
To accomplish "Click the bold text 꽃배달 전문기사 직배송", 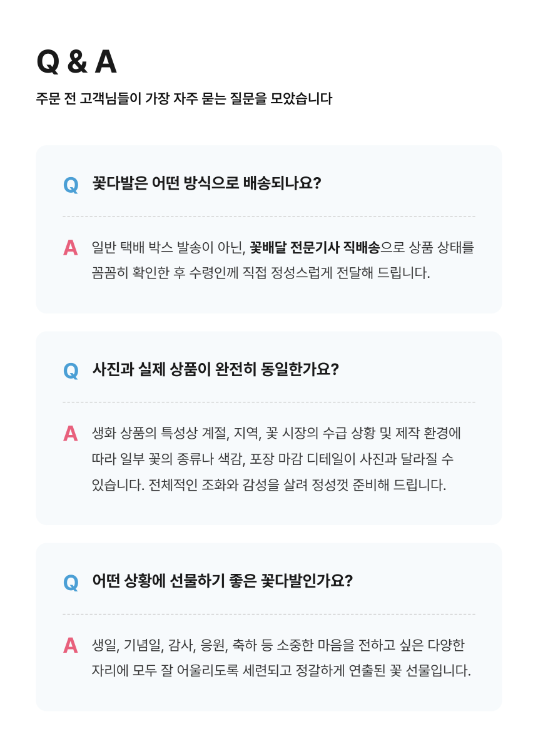I will 315,247.
